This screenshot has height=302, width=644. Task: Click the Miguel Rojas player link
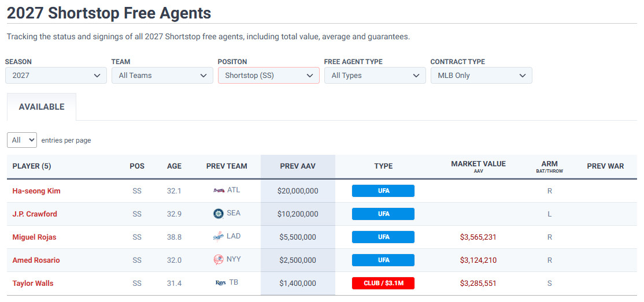[35, 237]
